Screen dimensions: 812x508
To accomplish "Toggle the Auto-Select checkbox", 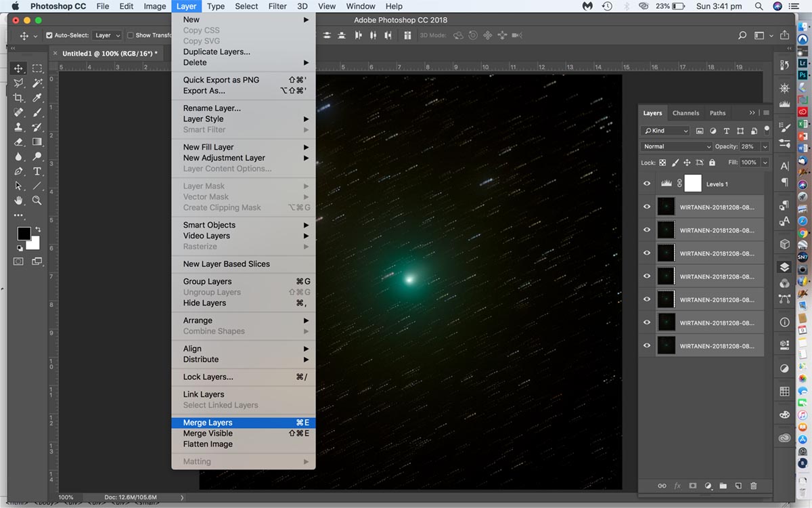I will pyautogui.click(x=49, y=35).
